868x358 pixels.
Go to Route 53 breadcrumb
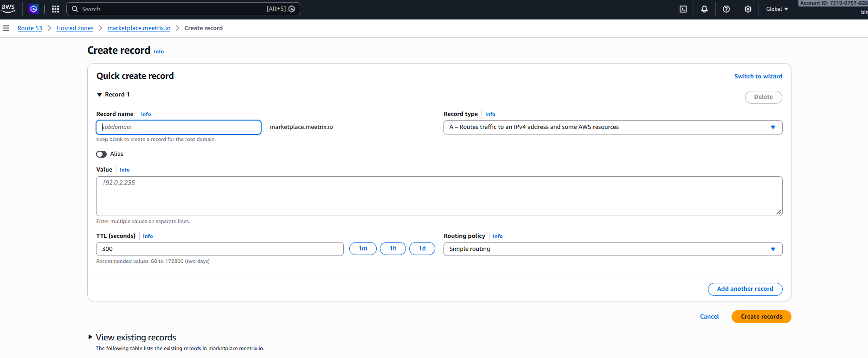[x=30, y=28]
